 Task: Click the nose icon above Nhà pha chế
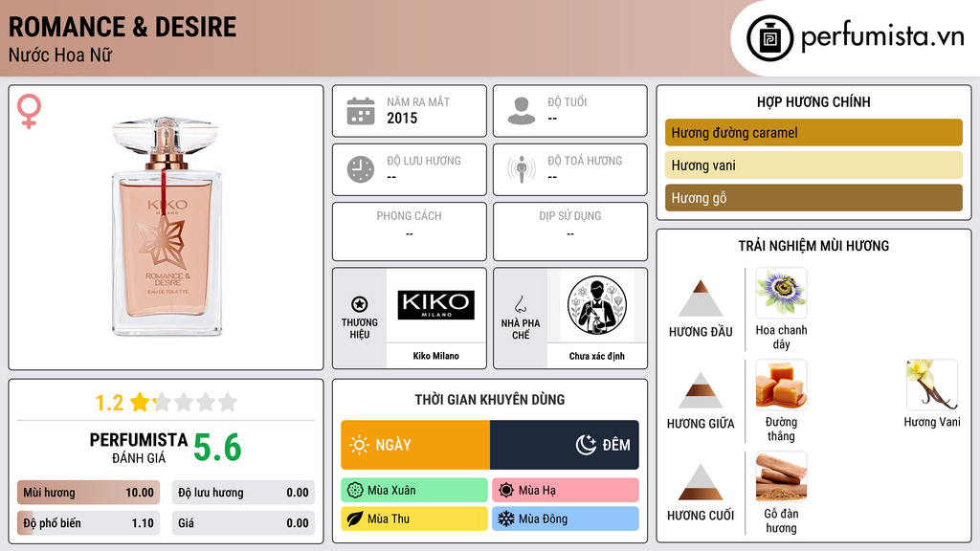tap(520, 304)
